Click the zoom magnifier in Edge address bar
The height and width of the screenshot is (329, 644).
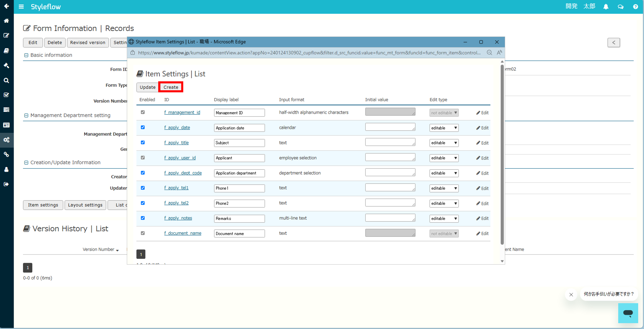pos(489,53)
